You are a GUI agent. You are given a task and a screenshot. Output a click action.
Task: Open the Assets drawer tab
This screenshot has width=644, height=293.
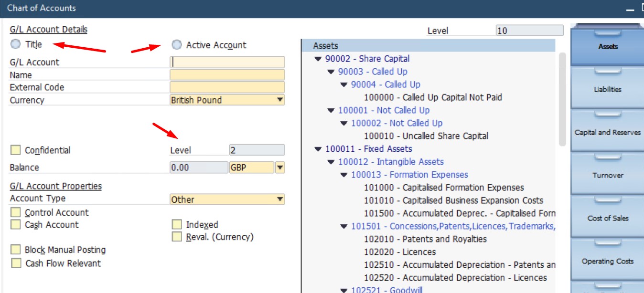[x=608, y=47]
